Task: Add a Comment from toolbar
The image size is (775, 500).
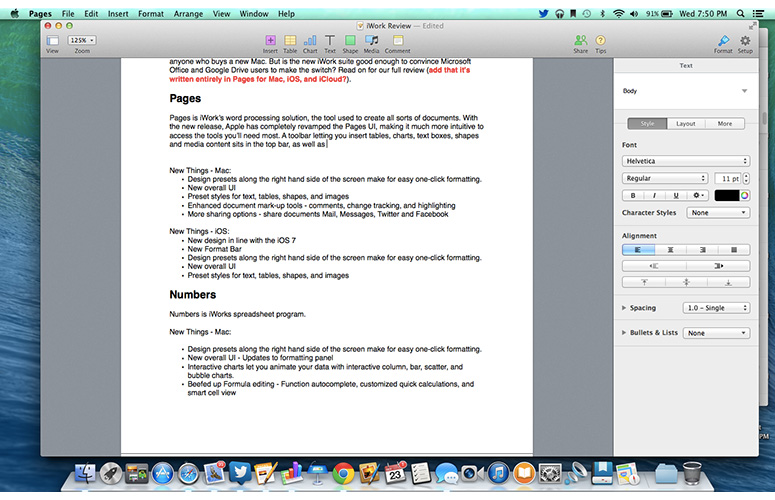Action: (x=397, y=43)
